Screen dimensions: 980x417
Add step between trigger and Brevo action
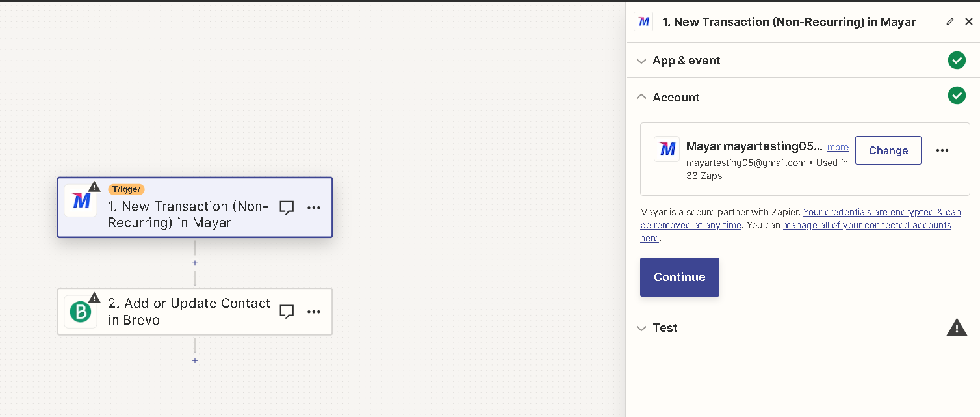(195, 263)
